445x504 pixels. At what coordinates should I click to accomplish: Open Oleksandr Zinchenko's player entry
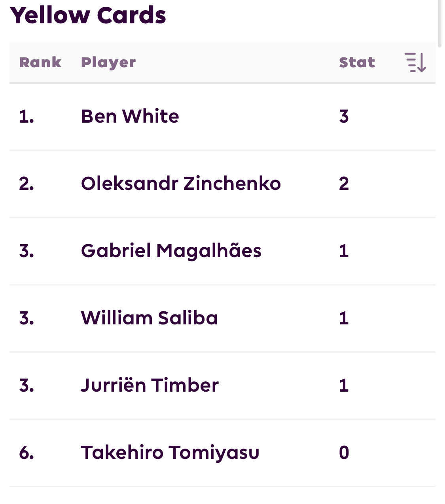click(x=181, y=184)
